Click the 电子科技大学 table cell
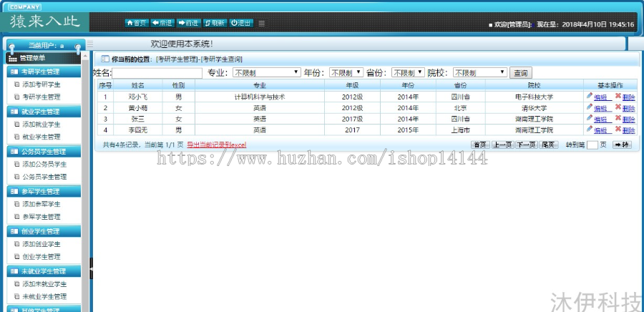The height and width of the screenshot is (312, 644). pyautogui.click(x=534, y=97)
